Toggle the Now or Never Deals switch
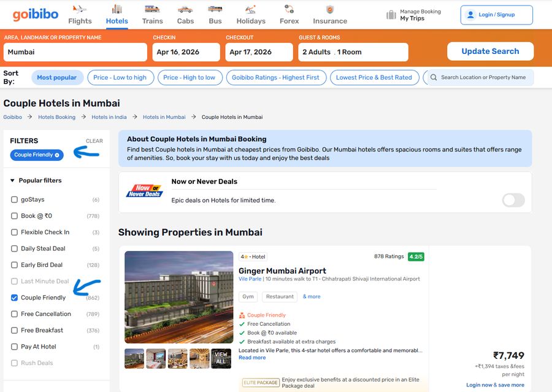The image size is (552, 392). (x=513, y=200)
